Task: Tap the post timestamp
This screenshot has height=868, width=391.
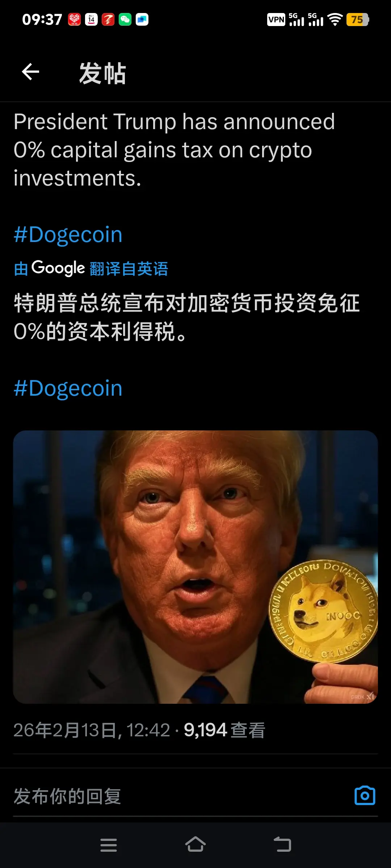Action: click(x=92, y=730)
